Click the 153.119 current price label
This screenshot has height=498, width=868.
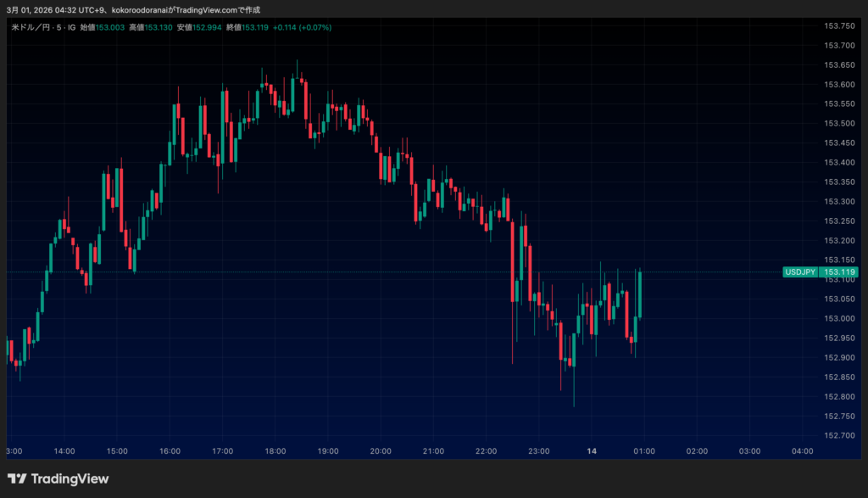839,272
